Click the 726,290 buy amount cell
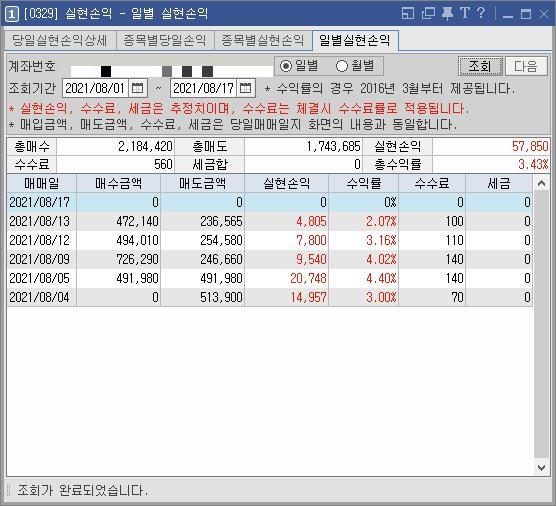The height and width of the screenshot is (506, 556). coord(118,259)
